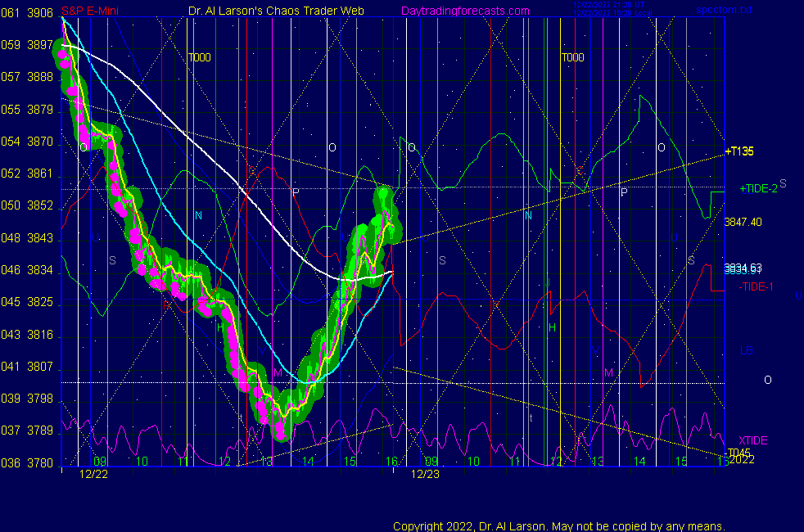This screenshot has height=532, width=804.
Task: Select the -TIDE-1 red legend label
Action: (x=756, y=286)
